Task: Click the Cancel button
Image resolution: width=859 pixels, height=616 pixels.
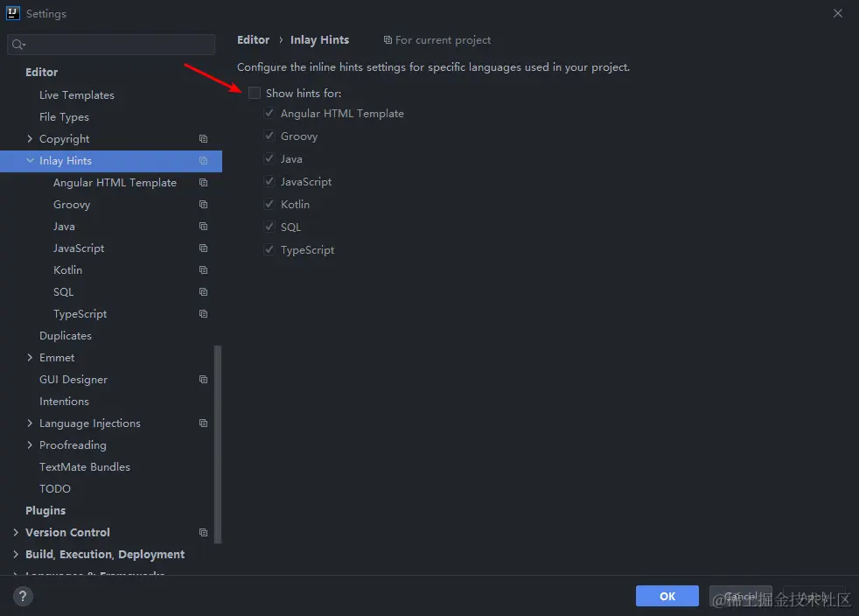Action: [741, 596]
